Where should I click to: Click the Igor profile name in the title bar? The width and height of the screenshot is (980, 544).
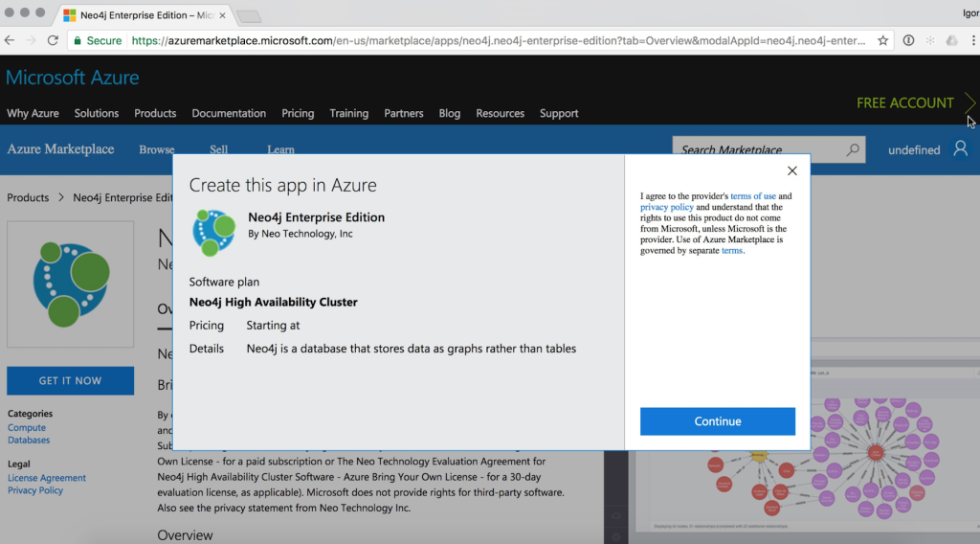[970, 12]
